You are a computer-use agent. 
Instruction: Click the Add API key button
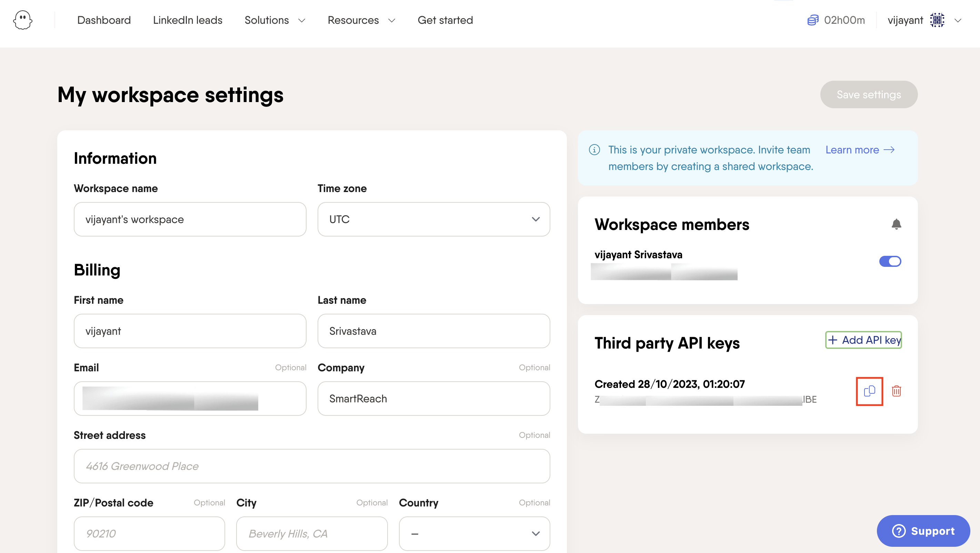863,340
